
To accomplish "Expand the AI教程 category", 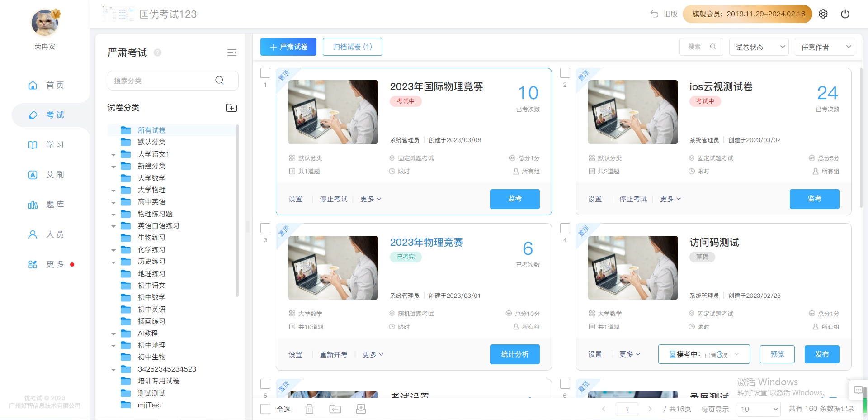I will click(x=113, y=334).
